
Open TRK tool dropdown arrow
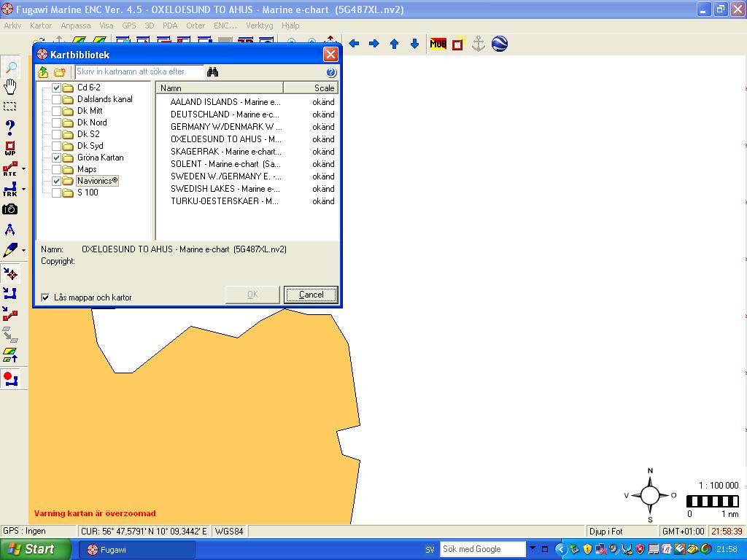(x=24, y=189)
